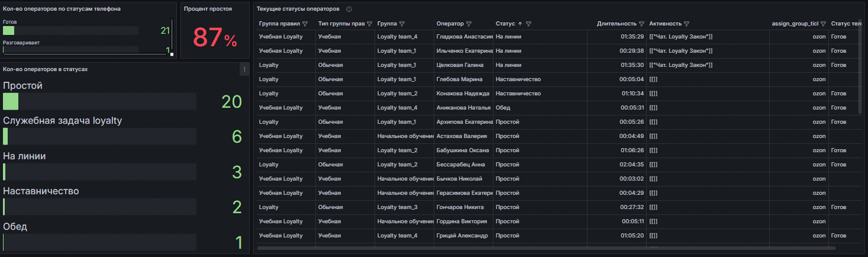Click the Готов phone status bar

[70, 30]
